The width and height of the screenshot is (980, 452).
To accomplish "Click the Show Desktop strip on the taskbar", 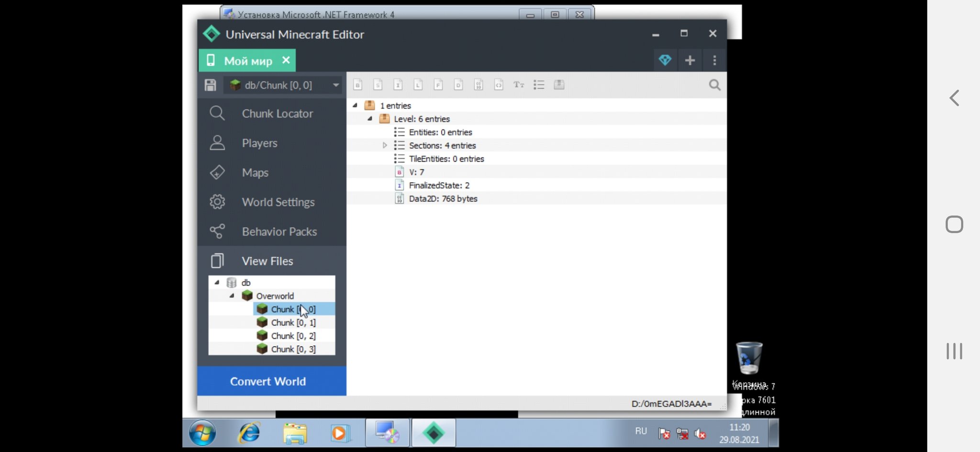I will pyautogui.click(x=773, y=433).
